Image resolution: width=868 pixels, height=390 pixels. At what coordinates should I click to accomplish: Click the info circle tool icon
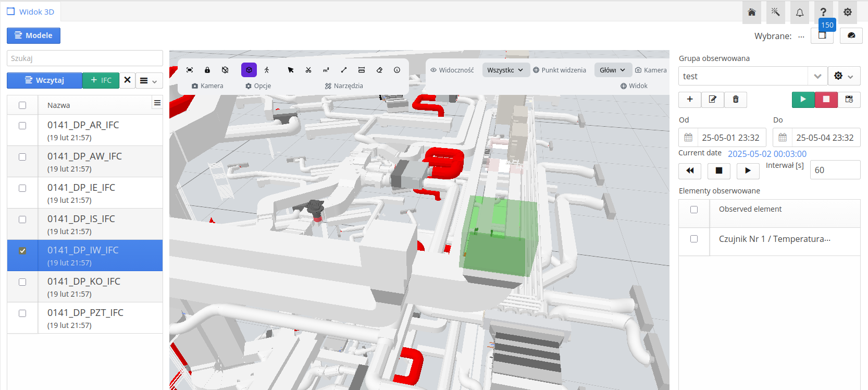pyautogui.click(x=397, y=70)
